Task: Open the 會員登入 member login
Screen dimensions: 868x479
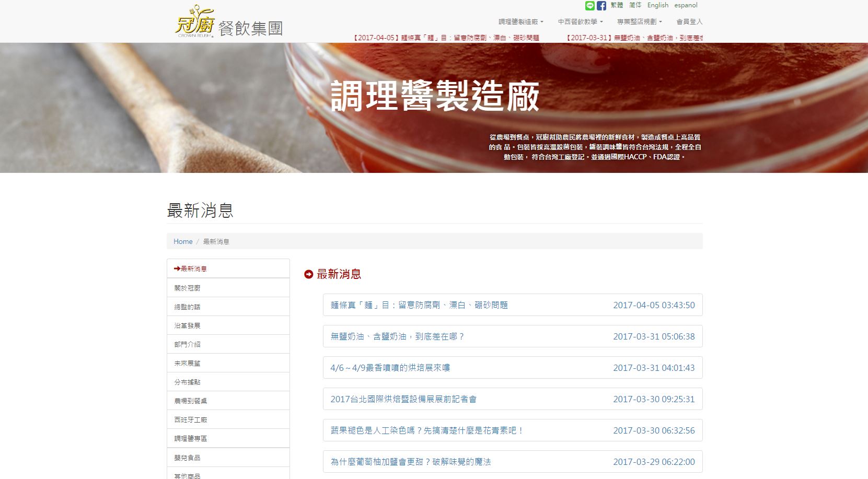Action: pyautogui.click(x=689, y=22)
